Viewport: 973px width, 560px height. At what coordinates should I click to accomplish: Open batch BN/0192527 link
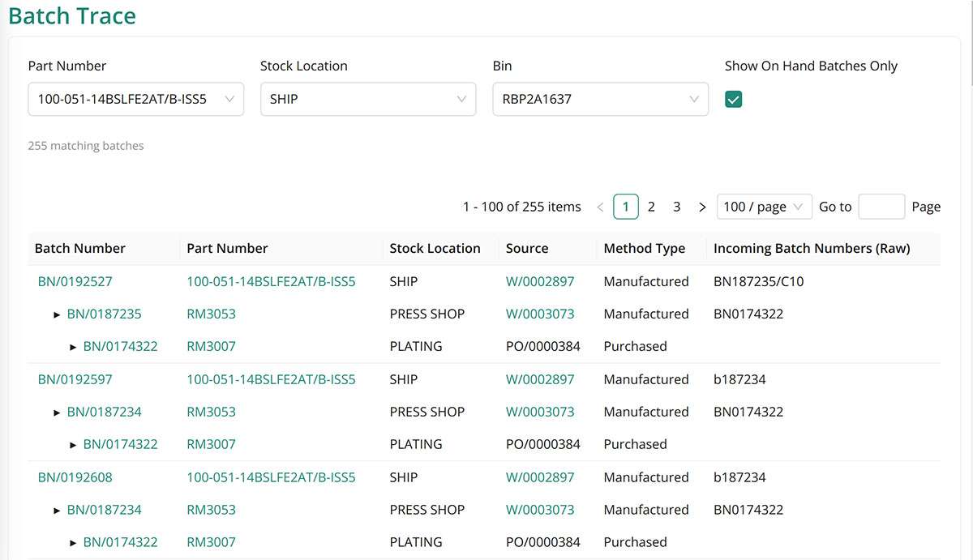(75, 282)
